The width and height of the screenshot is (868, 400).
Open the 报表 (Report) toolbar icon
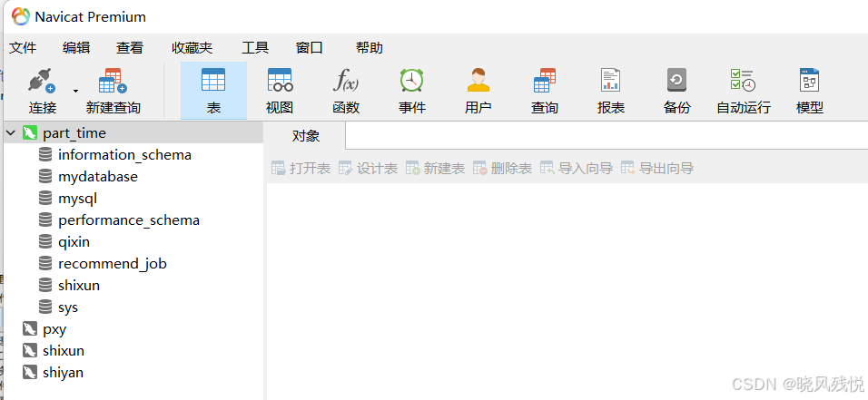pyautogui.click(x=610, y=80)
